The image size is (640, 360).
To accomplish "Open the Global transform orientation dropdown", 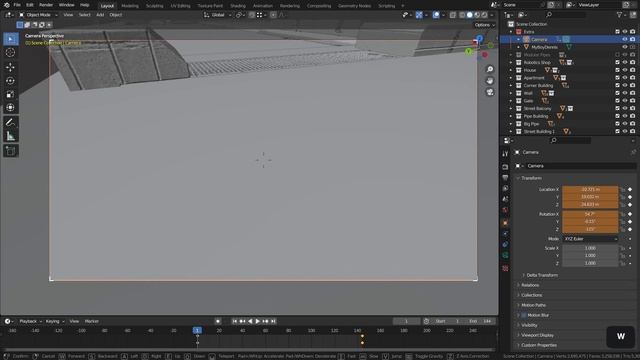I will 218,15.
